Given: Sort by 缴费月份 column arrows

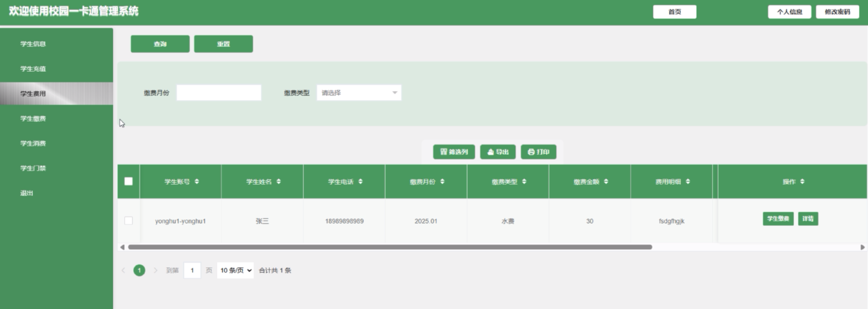Looking at the screenshot, I should tap(442, 181).
